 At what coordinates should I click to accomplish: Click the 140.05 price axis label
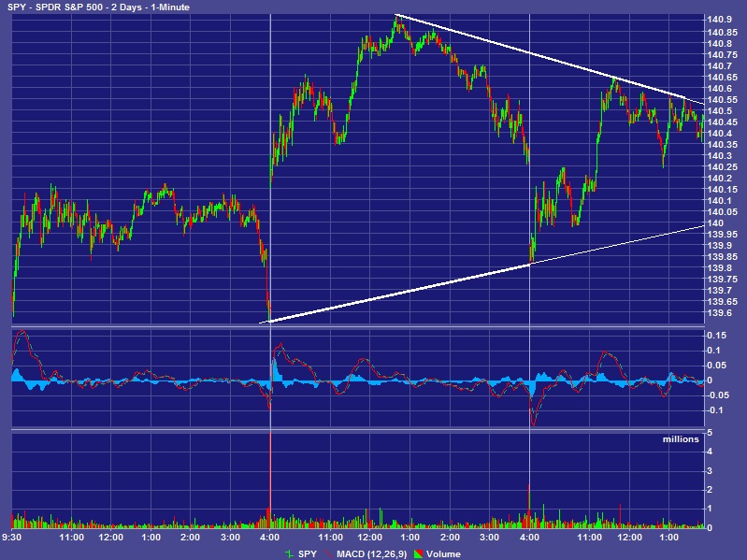pyautogui.click(x=723, y=212)
